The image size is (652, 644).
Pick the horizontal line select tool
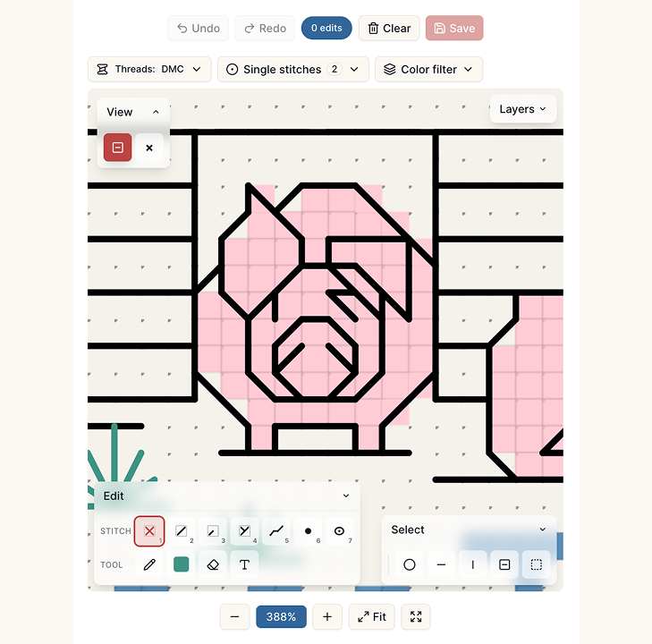point(441,564)
